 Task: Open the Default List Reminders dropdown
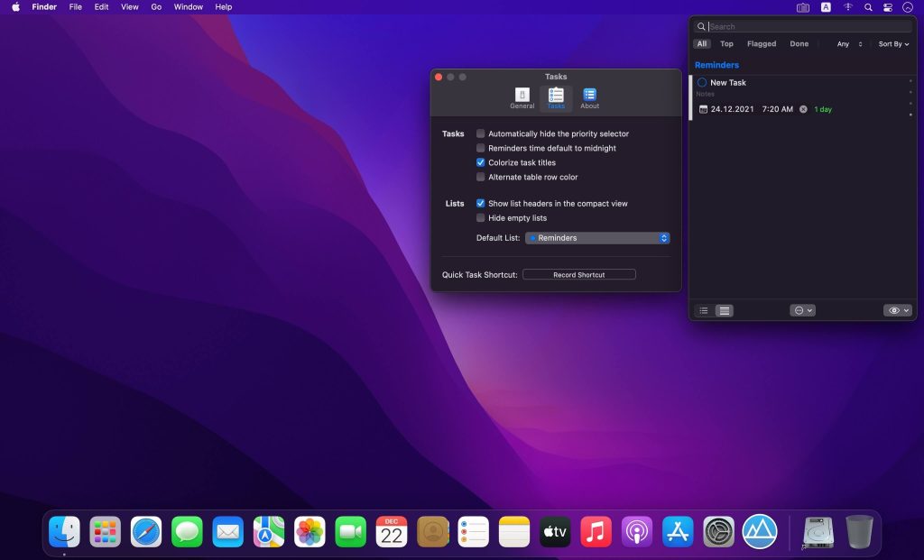tap(597, 238)
